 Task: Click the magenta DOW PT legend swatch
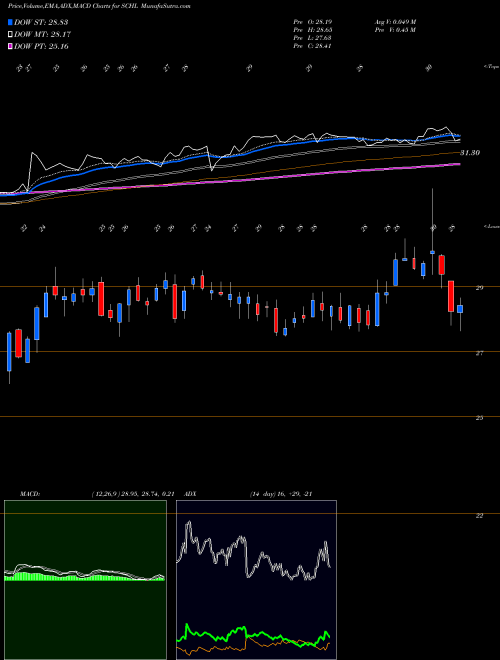tap(10, 46)
